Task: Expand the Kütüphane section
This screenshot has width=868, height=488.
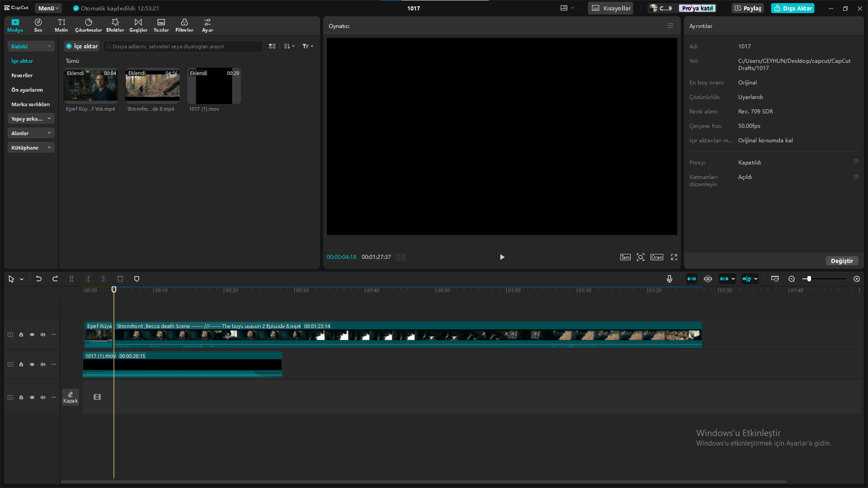Action: tap(31, 147)
